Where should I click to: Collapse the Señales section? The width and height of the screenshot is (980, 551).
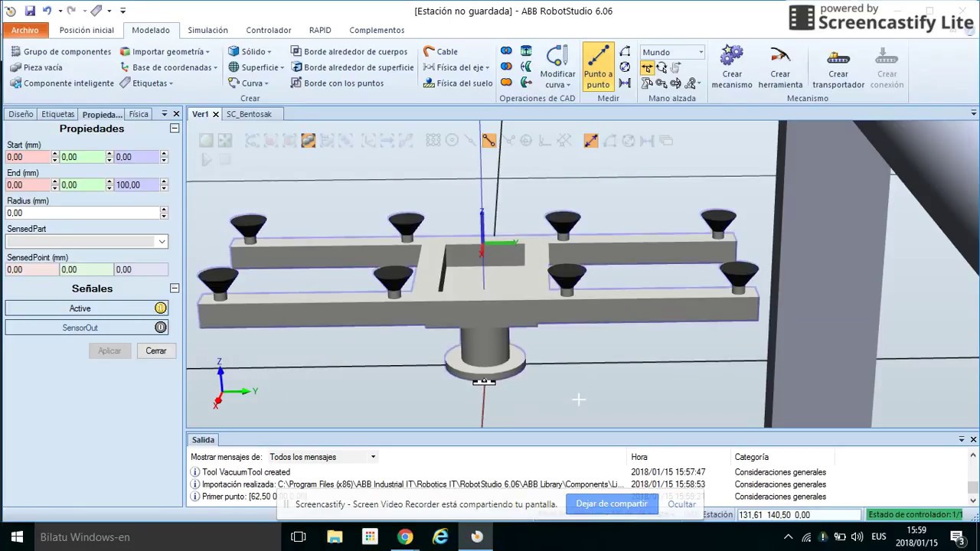[x=175, y=289]
